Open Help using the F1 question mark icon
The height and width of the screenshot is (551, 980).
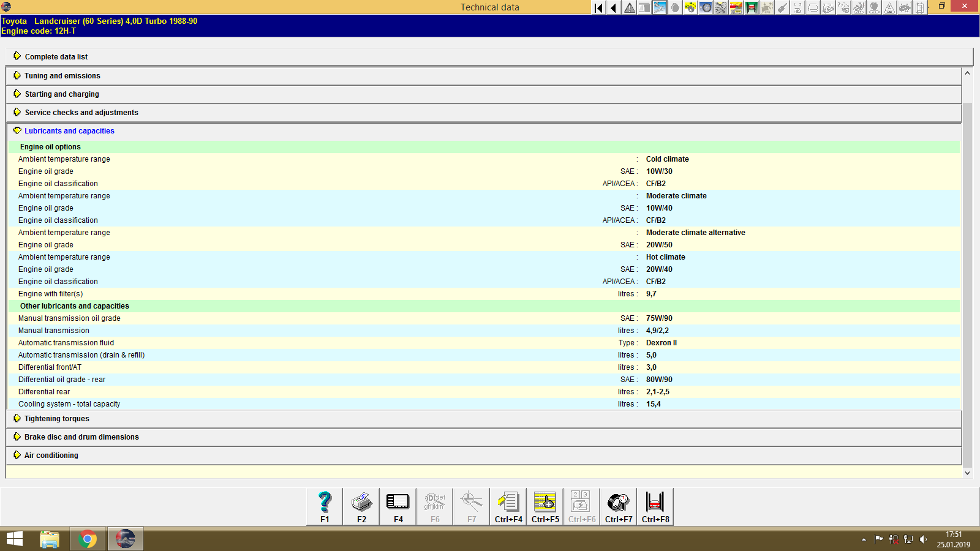324,502
